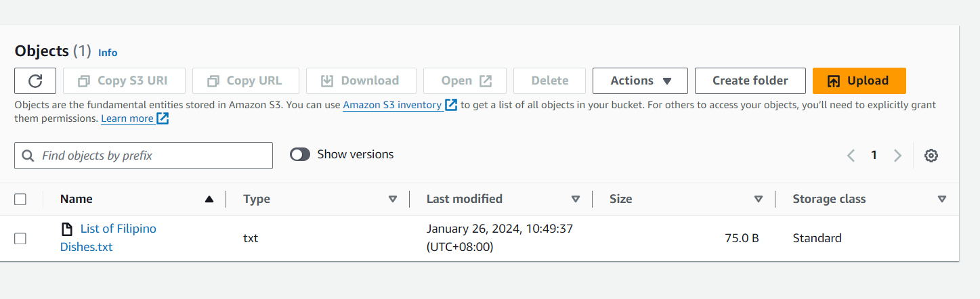Viewport: 980px width, 299px height.
Task: Sort by Last modified column arrow
Action: click(576, 199)
